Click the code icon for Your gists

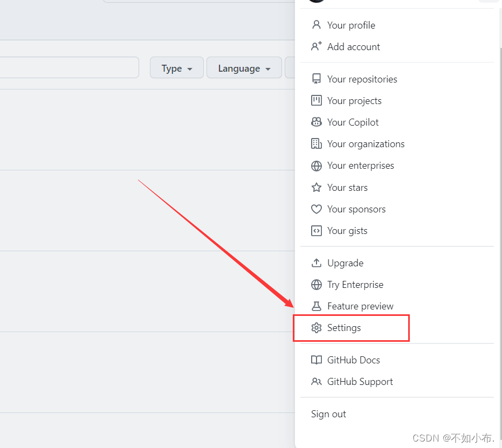point(317,231)
